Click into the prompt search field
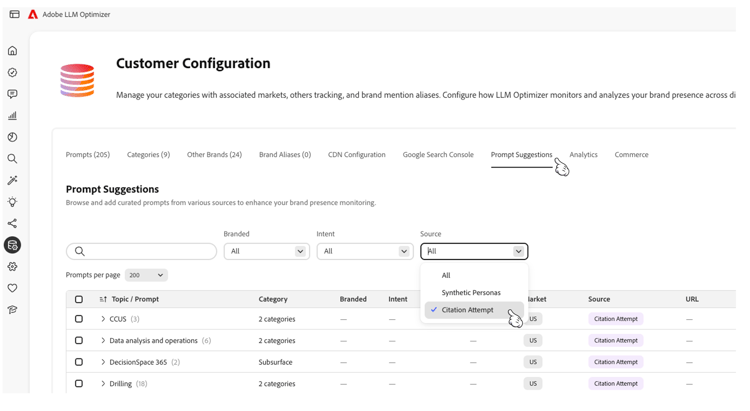 142,251
